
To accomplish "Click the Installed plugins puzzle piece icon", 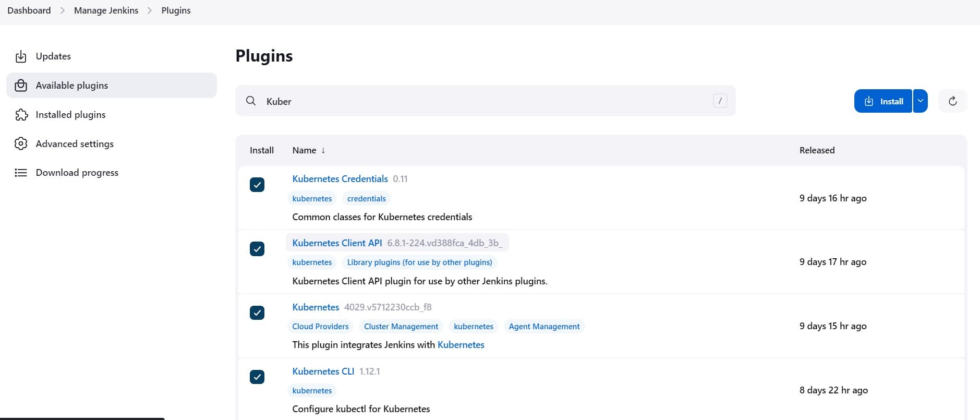I will coord(21,115).
